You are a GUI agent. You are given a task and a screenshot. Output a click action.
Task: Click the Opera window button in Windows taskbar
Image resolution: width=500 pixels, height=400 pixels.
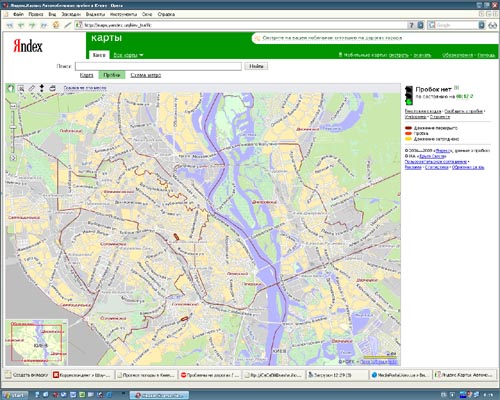(x=159, y=395)
